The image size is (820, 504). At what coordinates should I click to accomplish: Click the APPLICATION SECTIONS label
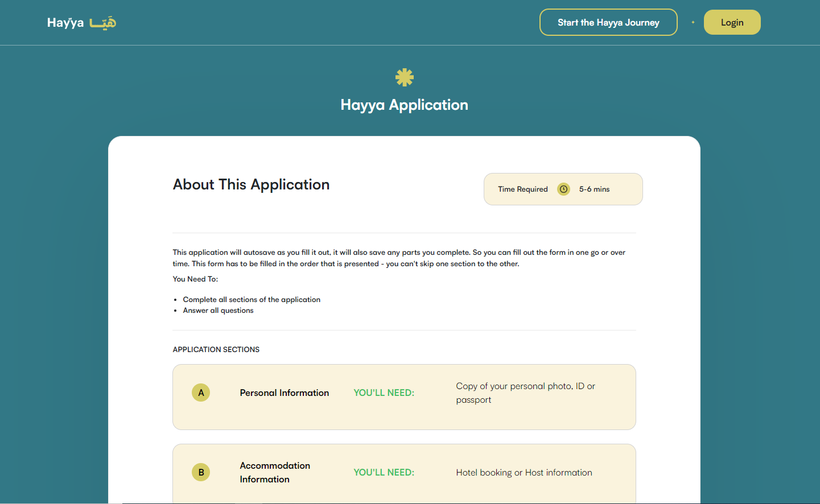click(x=216, y=349)
